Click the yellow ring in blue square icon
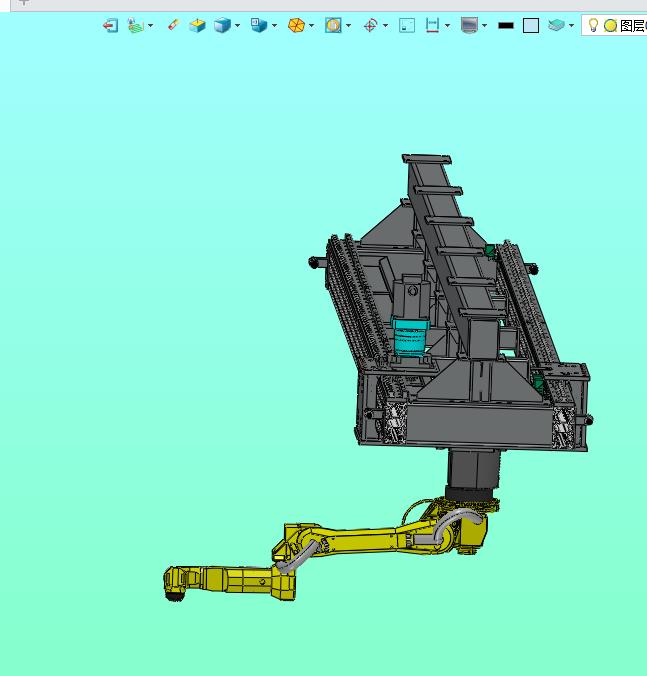This screenshot has height=676, width=647. (333, 25)
